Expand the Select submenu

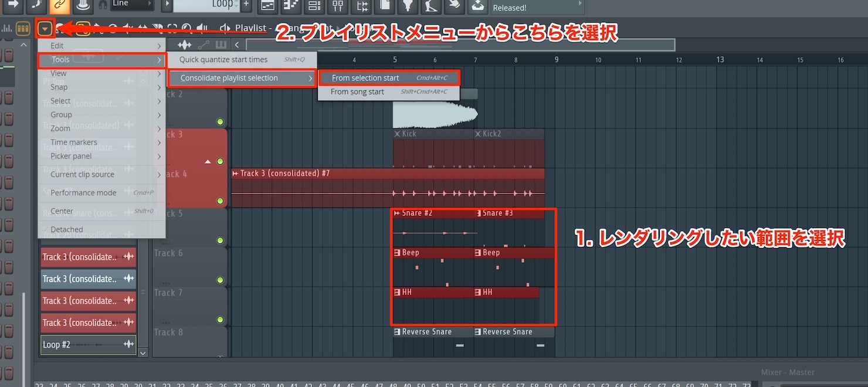[101, 101]
